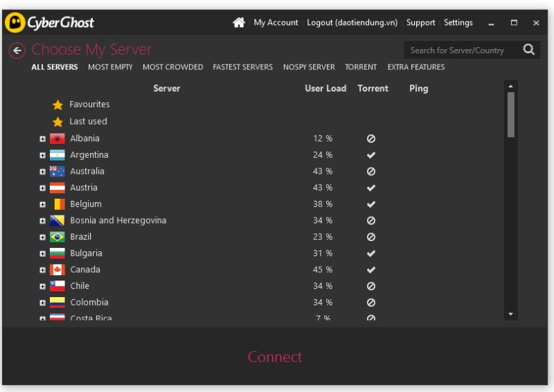554x392 pixels.
Task: Expand the Bulgaria server group
Action: coord(43,253)
